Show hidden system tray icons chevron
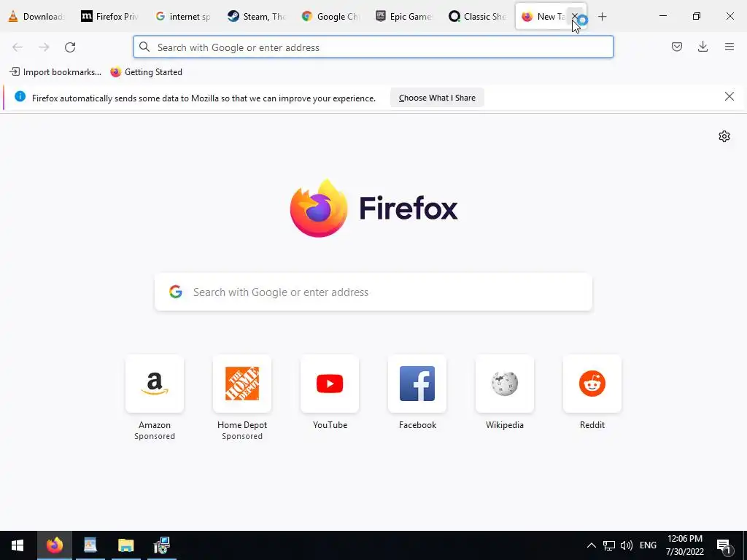The width and height of the screenshot is (747, 560). tap(591, 545)
